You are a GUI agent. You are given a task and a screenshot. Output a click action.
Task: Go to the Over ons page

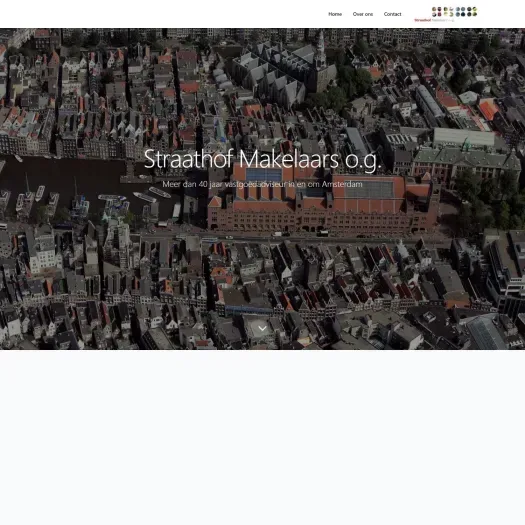coord(363,14)
